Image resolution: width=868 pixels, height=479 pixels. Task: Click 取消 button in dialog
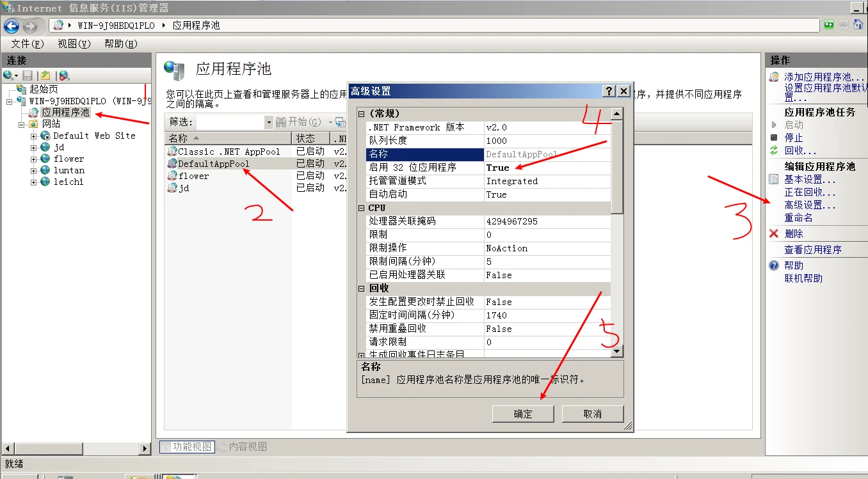(593, 414)
